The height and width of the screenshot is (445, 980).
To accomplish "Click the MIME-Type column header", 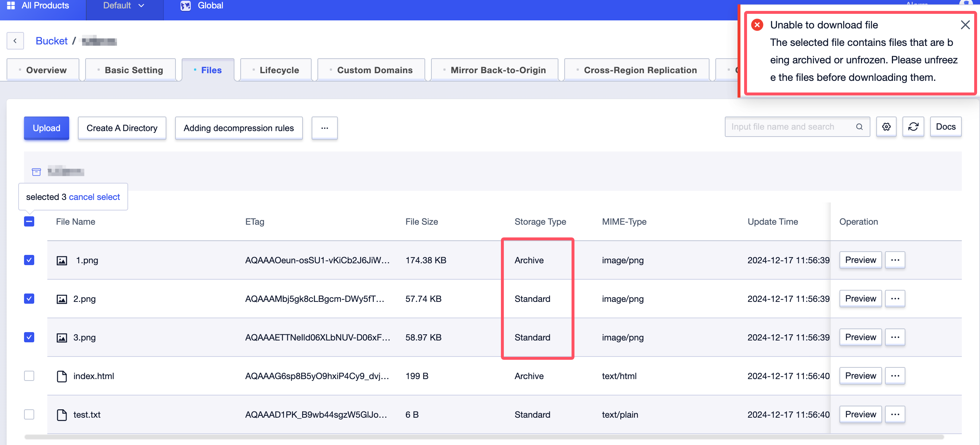I will 624,221.
